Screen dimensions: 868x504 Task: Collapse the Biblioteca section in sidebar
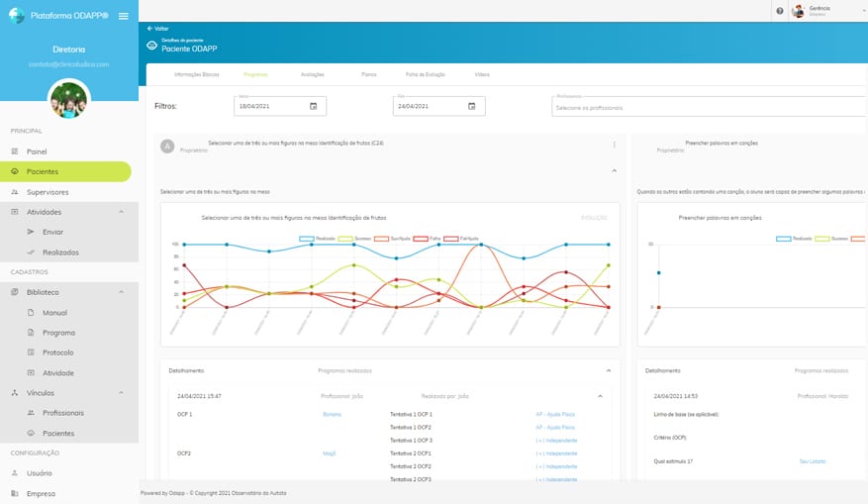[x=121, y=292]
